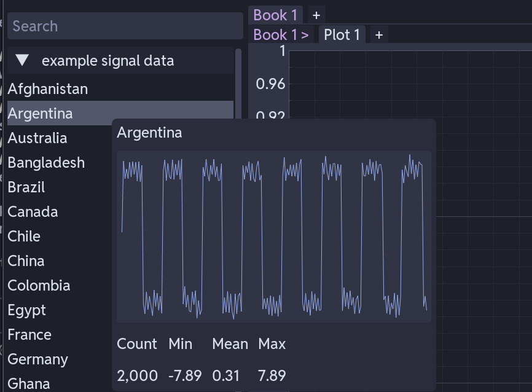Select the Canada dataset
This screenshot has height=392, width=532.
33,211
